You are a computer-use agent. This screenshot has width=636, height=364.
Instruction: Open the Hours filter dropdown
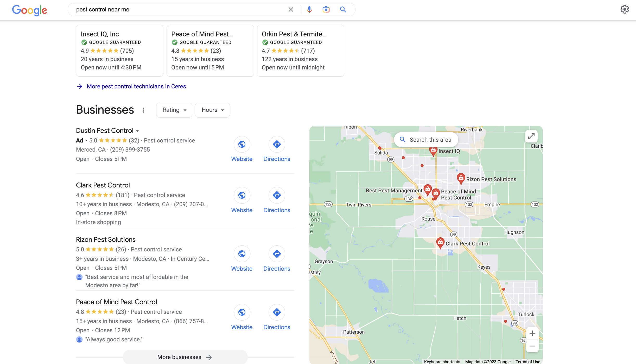pyautogui.click(x=212, y=110)
